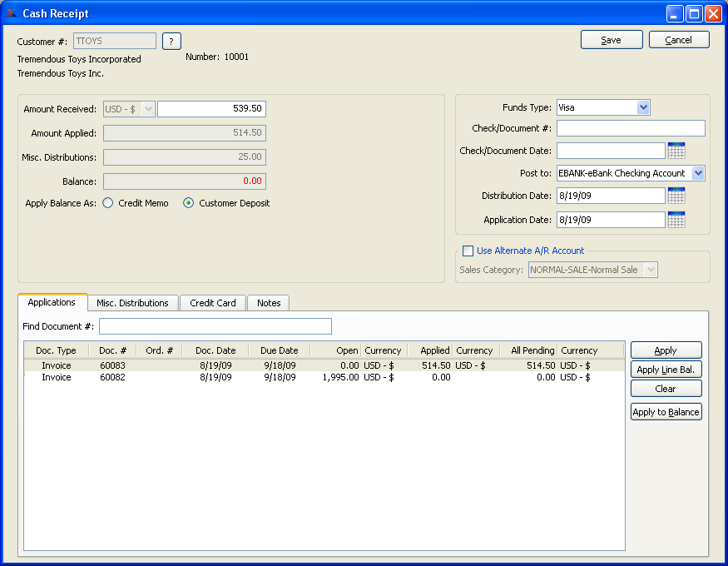
Task: Expand the Funds Type dropdown
Action: pyautogui.click(x=642, y=107)
